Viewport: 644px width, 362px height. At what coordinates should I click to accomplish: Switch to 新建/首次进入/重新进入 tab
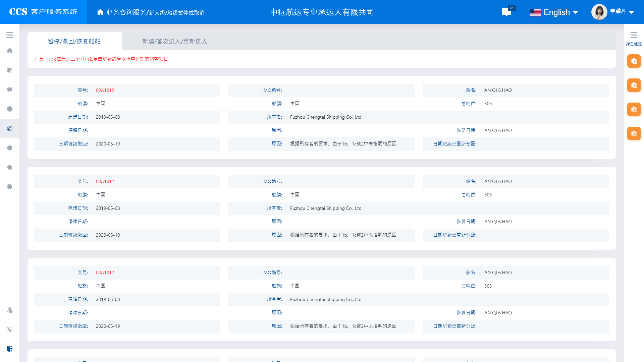174,41
